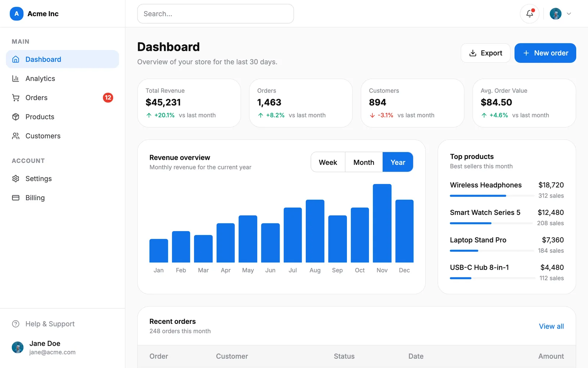The height and width of the screenshot is (368, 588).
Task: Click the August revenue bar
Action: (315, 231)
